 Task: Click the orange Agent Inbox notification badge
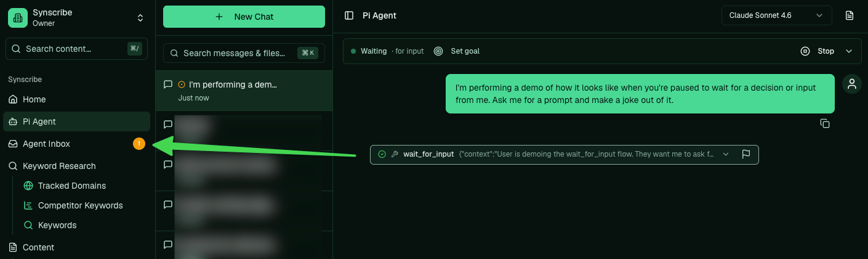pos(139,144)
